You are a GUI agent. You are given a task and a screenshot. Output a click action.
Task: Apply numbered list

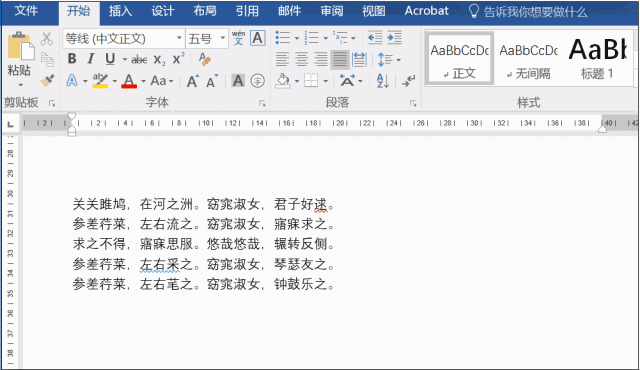[311, 38]
